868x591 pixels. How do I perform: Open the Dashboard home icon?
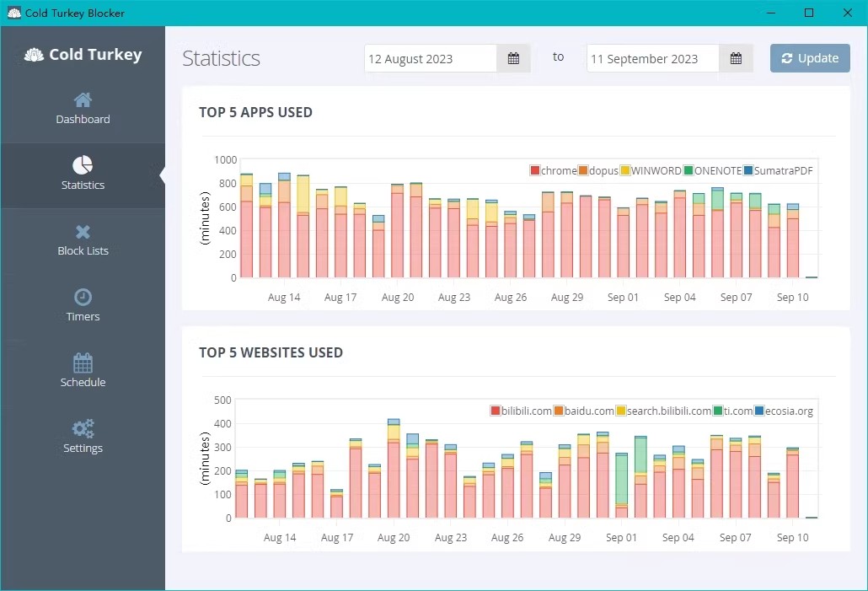pos(83,100)
